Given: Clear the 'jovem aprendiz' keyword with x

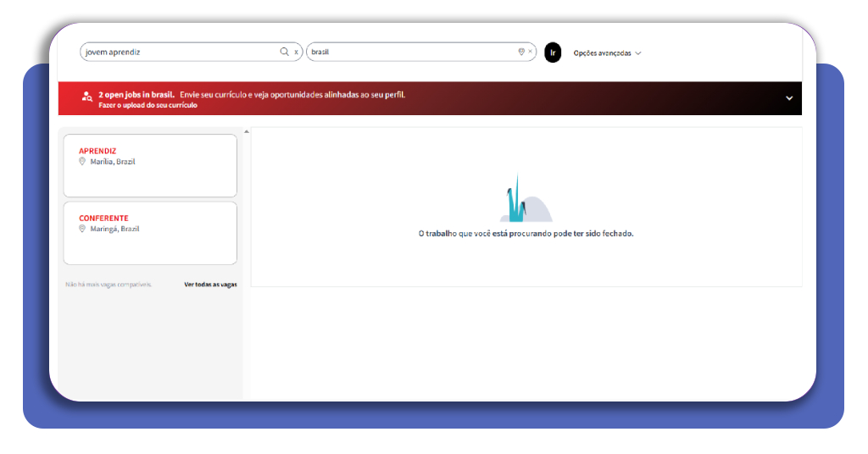Looking at the screenshot, I should (x=296, y=52).
